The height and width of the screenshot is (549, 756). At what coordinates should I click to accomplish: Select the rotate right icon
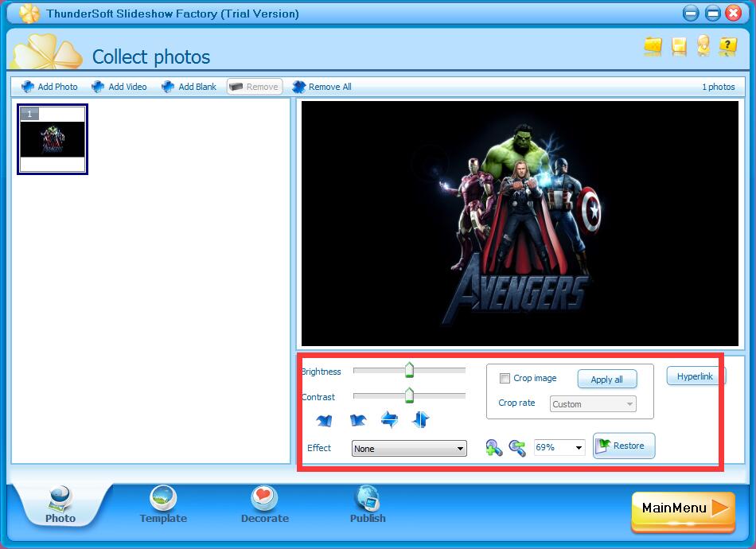click(x=357, y=419)
